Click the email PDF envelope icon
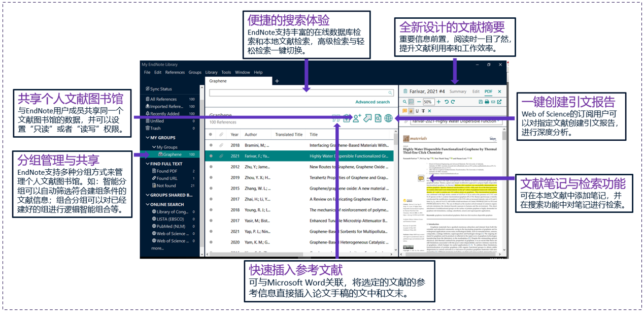 [x=493, y=102]
